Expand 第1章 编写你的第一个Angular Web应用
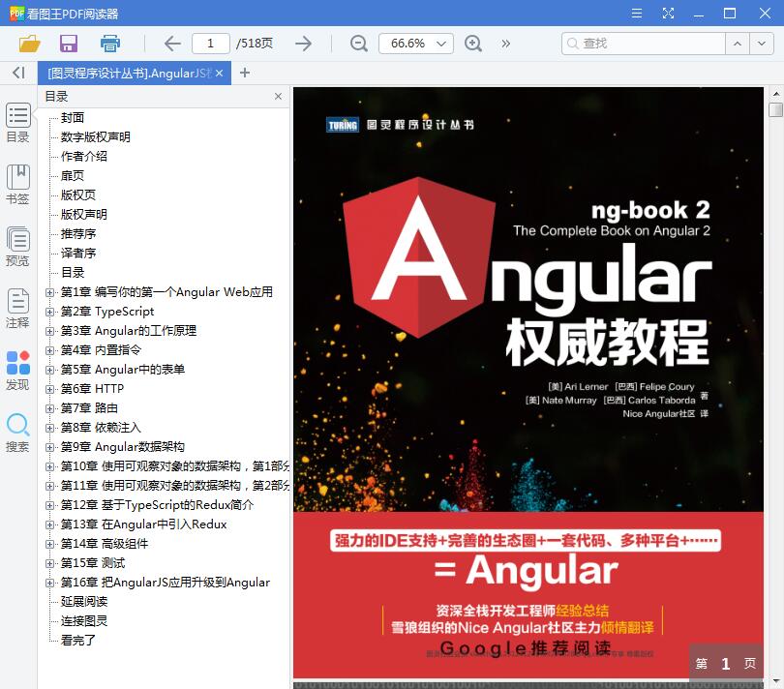This screenshot has width=784, height=689. [x=49, y=292]
